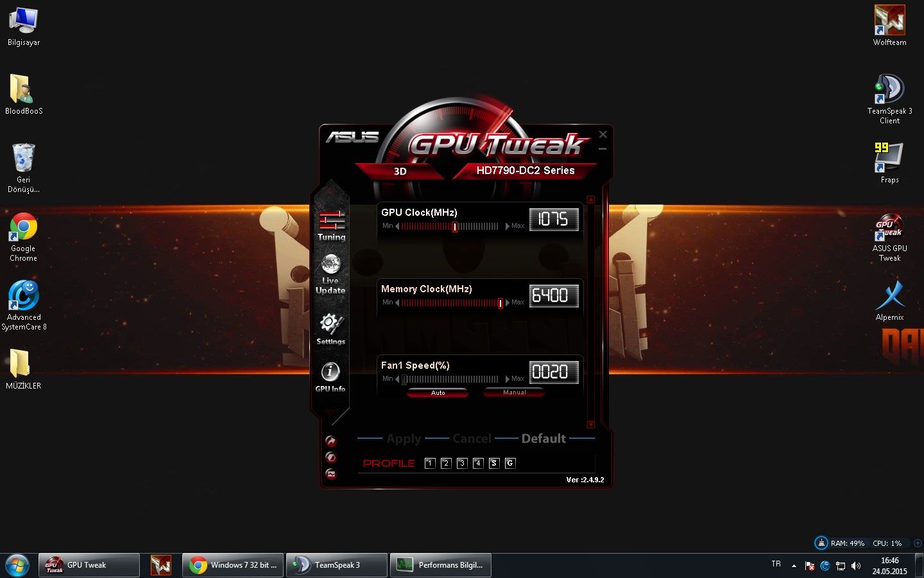This screenshot has height=578, width=924.
Task: Click the GPU Clock slider track
Action: [450, 226]
